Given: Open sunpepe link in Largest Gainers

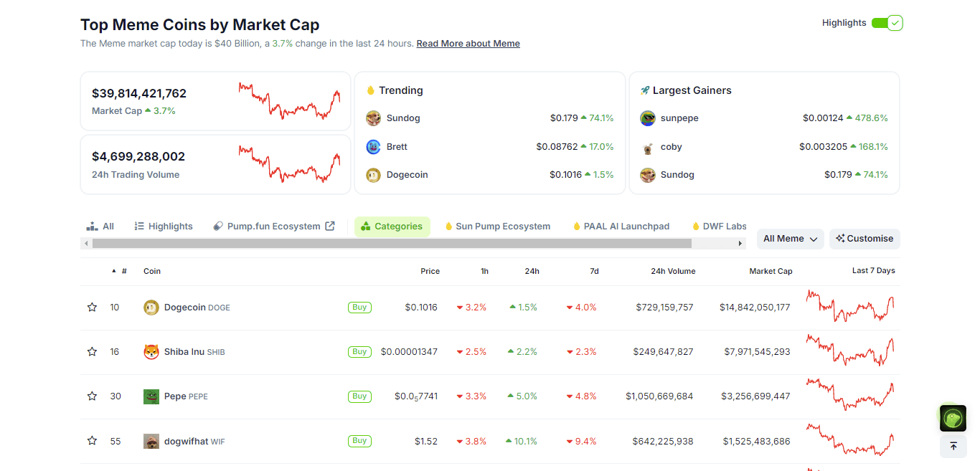Looking at the screenshot, I should (x=679, y=118).
